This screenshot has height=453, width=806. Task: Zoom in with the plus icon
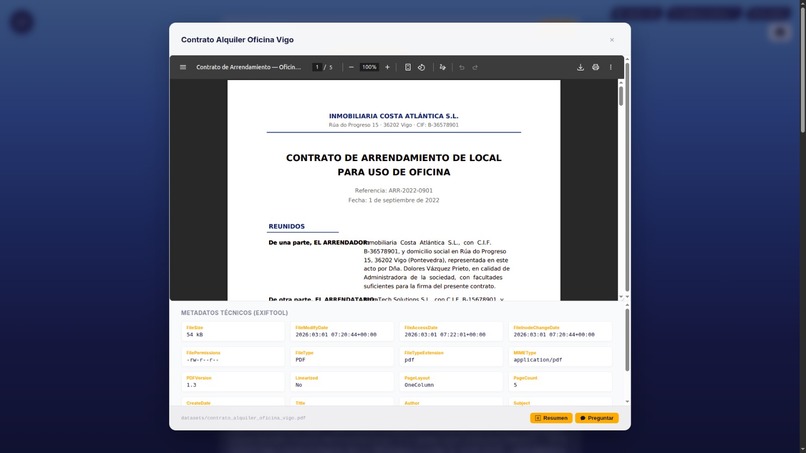point(388,67)
